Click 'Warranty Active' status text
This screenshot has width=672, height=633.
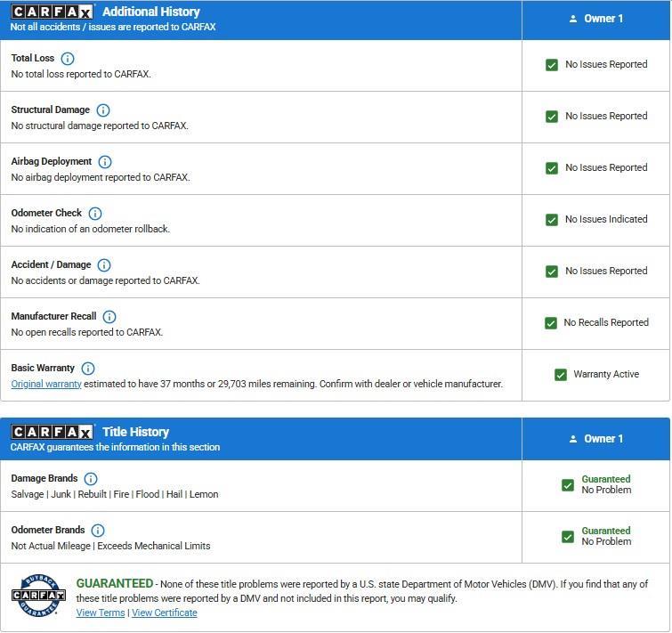tap(606, 374)
